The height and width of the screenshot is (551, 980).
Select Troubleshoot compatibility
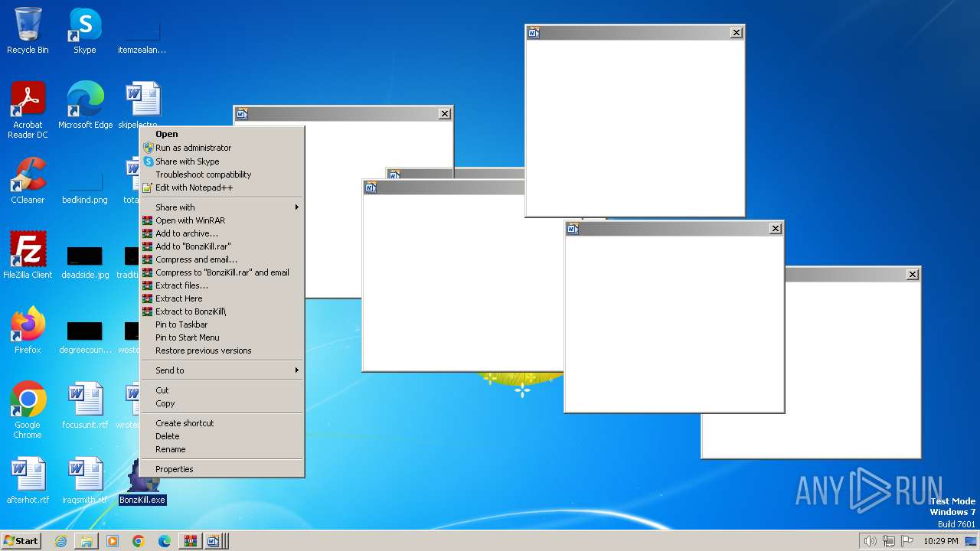[222, 174]
